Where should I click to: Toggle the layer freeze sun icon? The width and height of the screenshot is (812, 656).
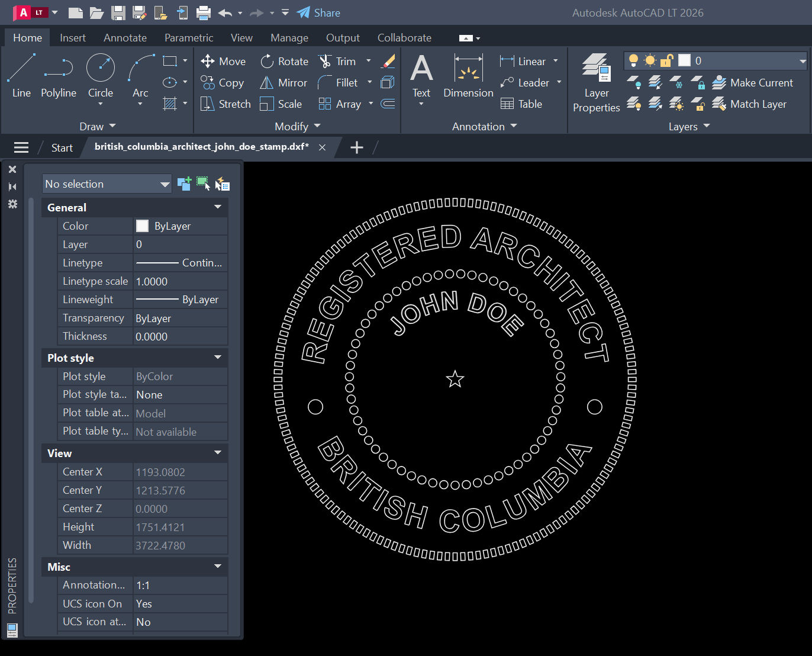[x=650, y=60]
